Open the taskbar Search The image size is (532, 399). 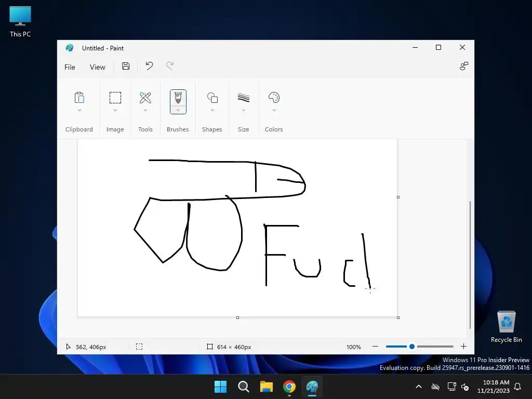(243, 387)
